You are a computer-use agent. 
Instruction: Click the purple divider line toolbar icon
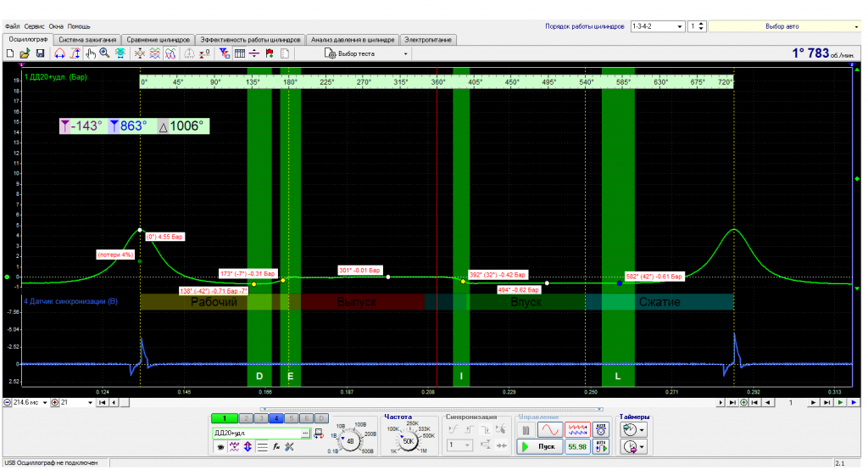[254, 53]
